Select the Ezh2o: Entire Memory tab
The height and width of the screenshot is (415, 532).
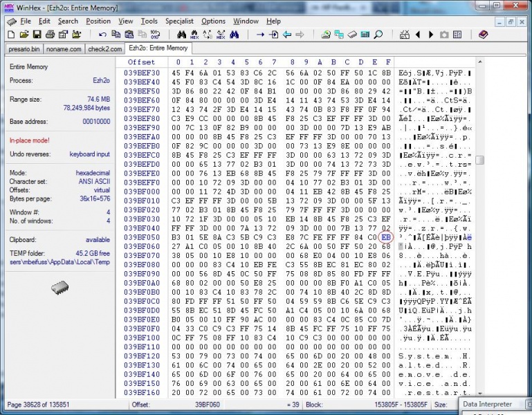tap(158, 48)
